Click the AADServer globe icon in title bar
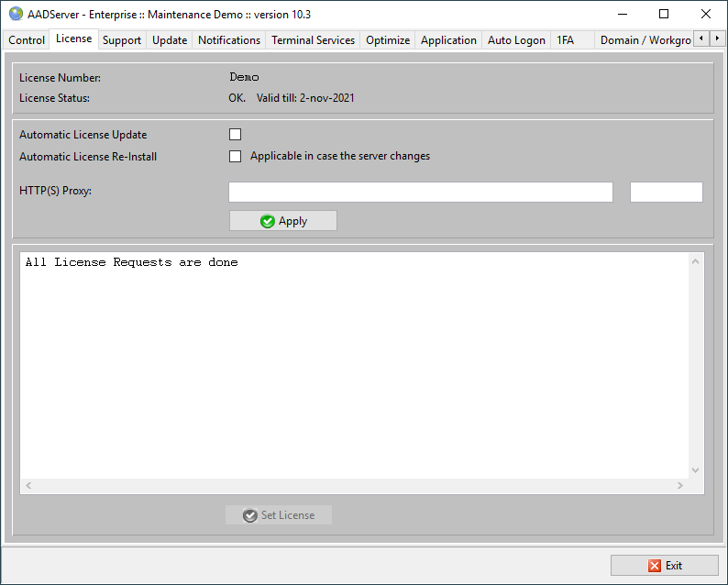The image size is (728, 585). (16, 14)
